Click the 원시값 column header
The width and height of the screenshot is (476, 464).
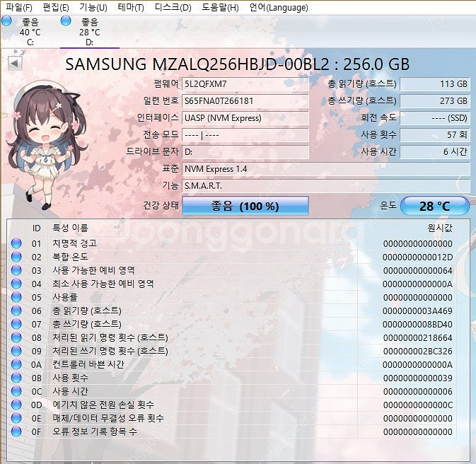(440, 228)
